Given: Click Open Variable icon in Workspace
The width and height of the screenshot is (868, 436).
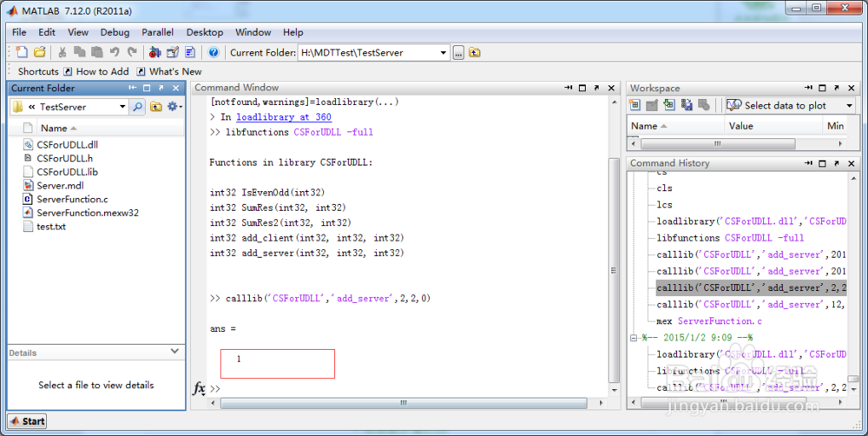Looking at the screenshot, I should coord(652,105).
